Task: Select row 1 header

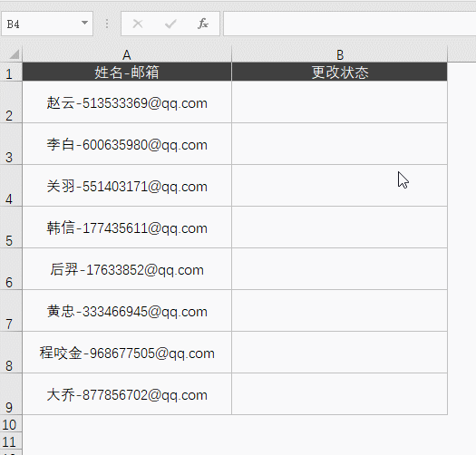Action: [11, 72]
